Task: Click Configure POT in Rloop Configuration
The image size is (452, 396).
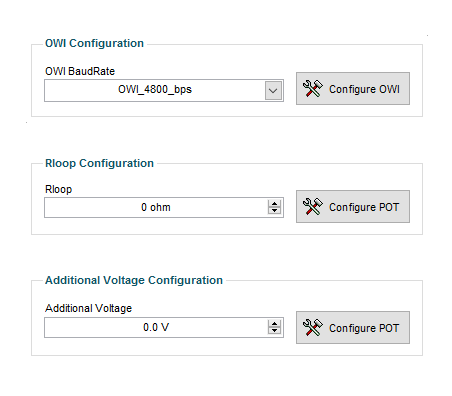Action: point(353,207)
